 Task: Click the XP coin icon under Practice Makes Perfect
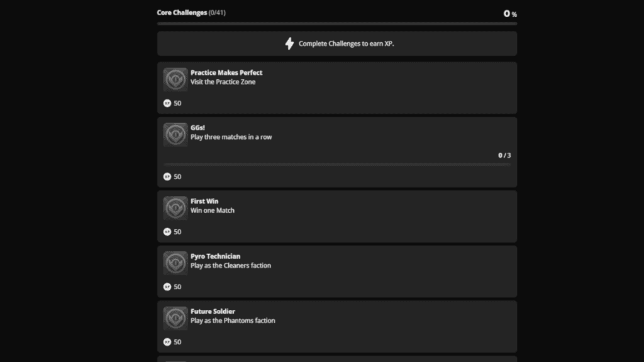pyautogui.click(x=167, y=103)
